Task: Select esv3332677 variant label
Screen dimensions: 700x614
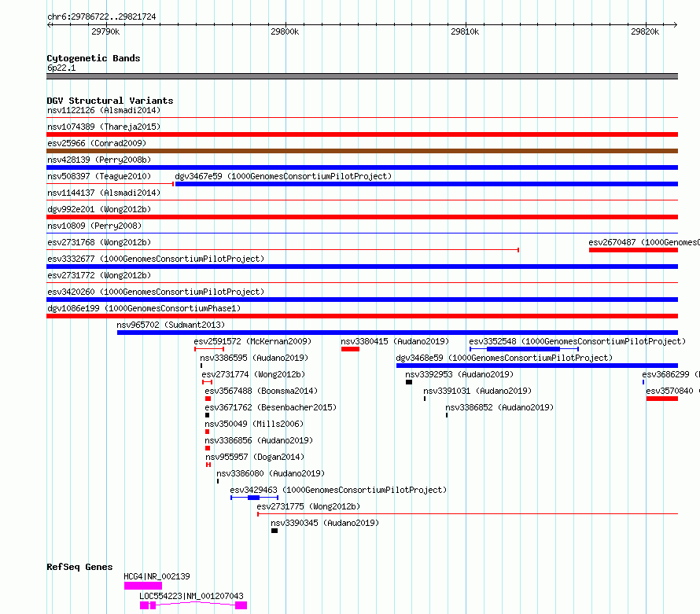Action: [x=156, y=259]
